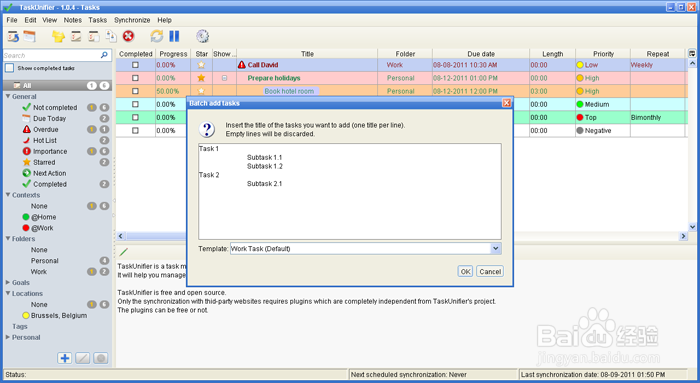Viewport: 700px width, 383px height.
Task: Expand the Goals tree section
Action: [8, 282]
